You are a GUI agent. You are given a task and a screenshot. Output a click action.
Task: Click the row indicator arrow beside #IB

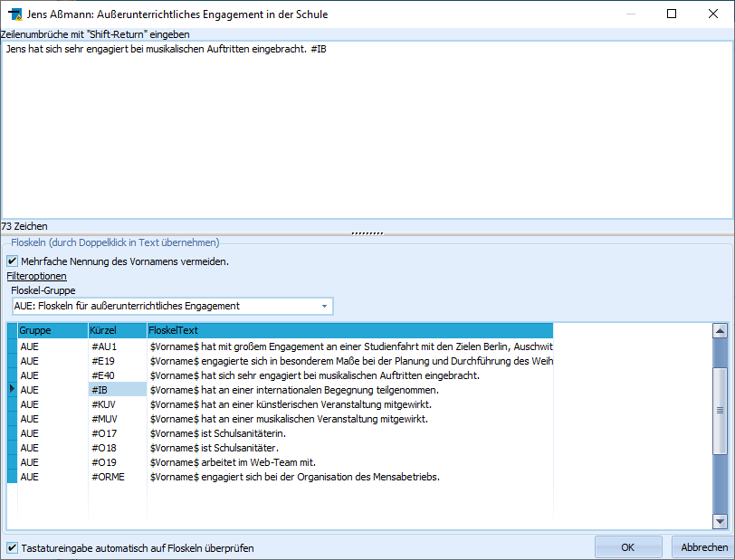[12, 389]
